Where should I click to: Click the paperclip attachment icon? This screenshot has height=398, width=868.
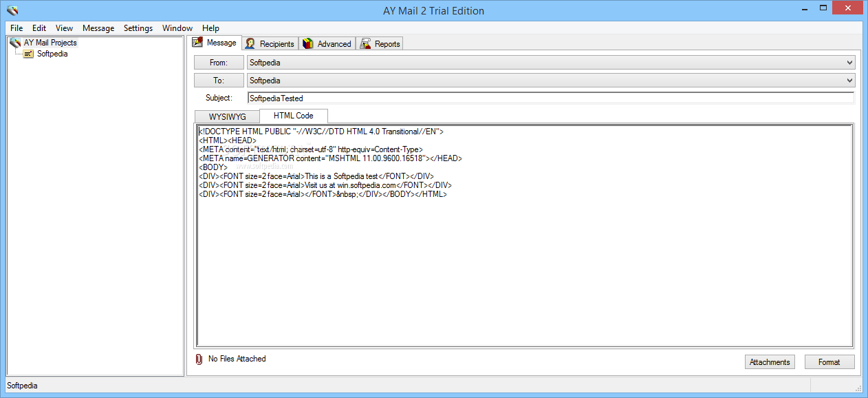199,359
